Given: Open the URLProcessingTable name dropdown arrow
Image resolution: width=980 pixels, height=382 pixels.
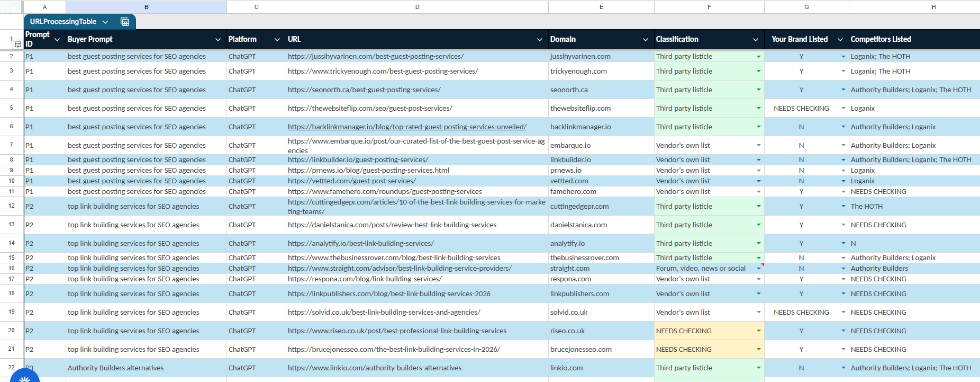Looking at the screenshot, I should [105, 22].
